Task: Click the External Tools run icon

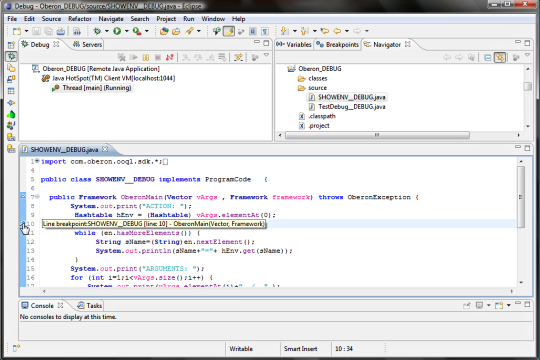Action: (x=137, y=31)
